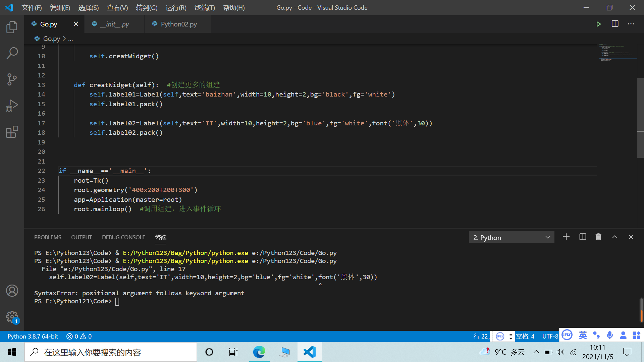The height and width of the screenshot is (362, 644).
Task: Toggle IME 英 language mode
Action: tap(583, 335)
